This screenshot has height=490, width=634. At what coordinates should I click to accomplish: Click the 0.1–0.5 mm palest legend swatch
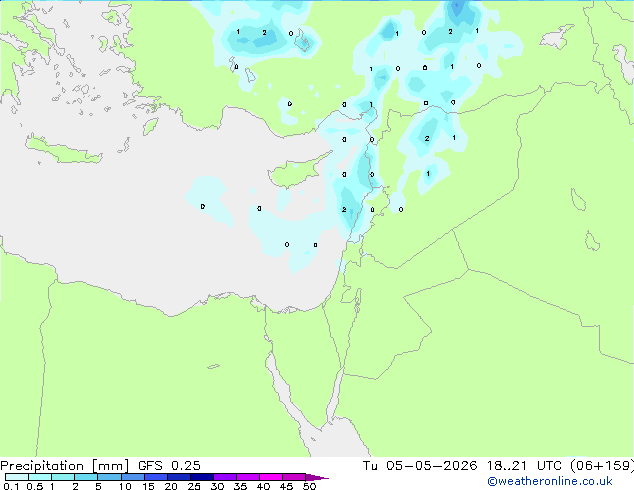point(17,477)
